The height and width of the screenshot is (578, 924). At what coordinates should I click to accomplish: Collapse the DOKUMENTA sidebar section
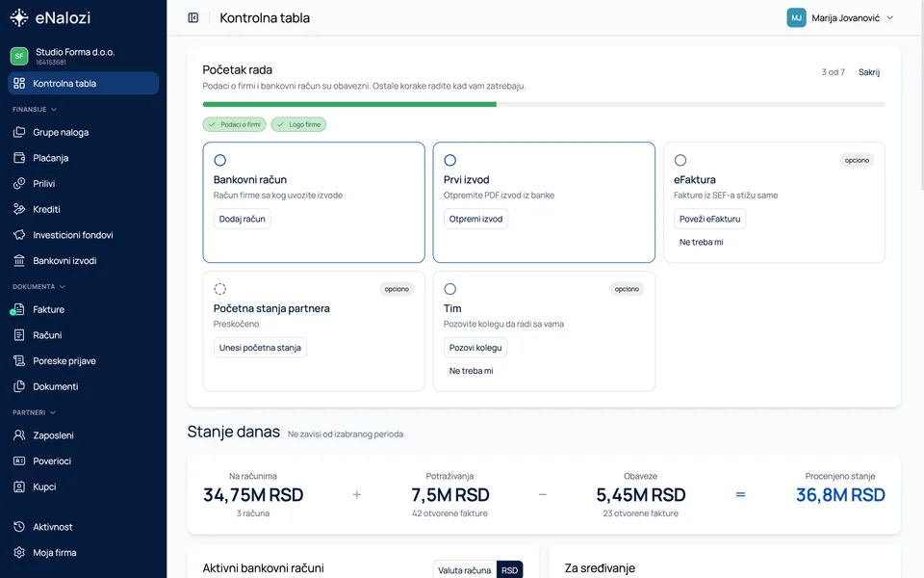(x=38, y=287)
